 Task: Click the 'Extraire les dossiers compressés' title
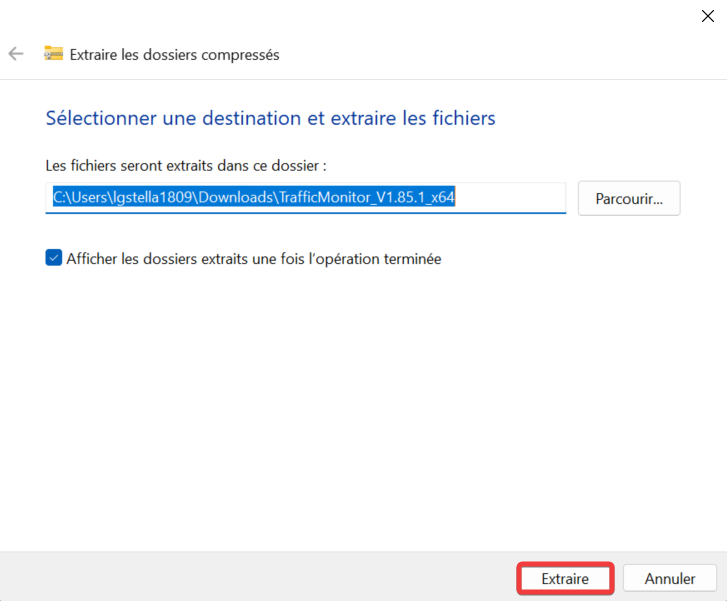tap(174, 55)
